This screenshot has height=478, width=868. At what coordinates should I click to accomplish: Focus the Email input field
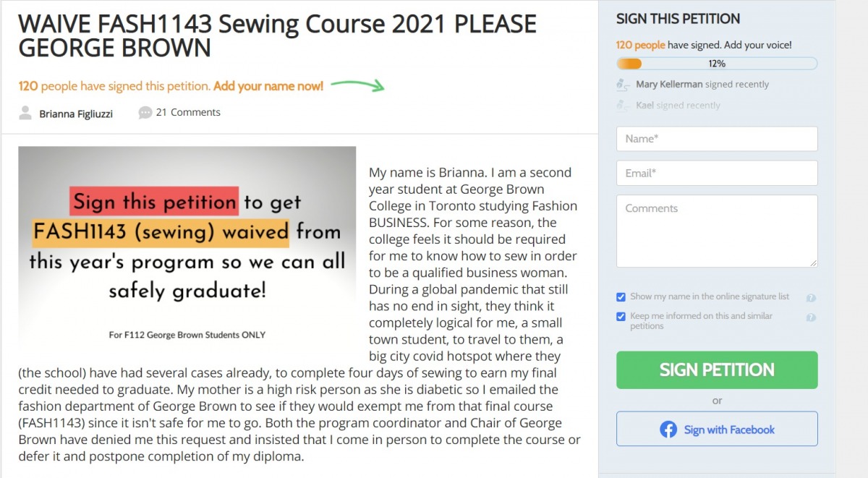pyautogui.click(x=717, y=173)
